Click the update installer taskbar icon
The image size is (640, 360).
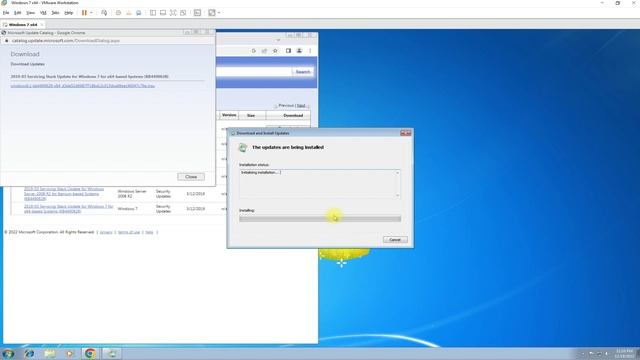[111, 353]
